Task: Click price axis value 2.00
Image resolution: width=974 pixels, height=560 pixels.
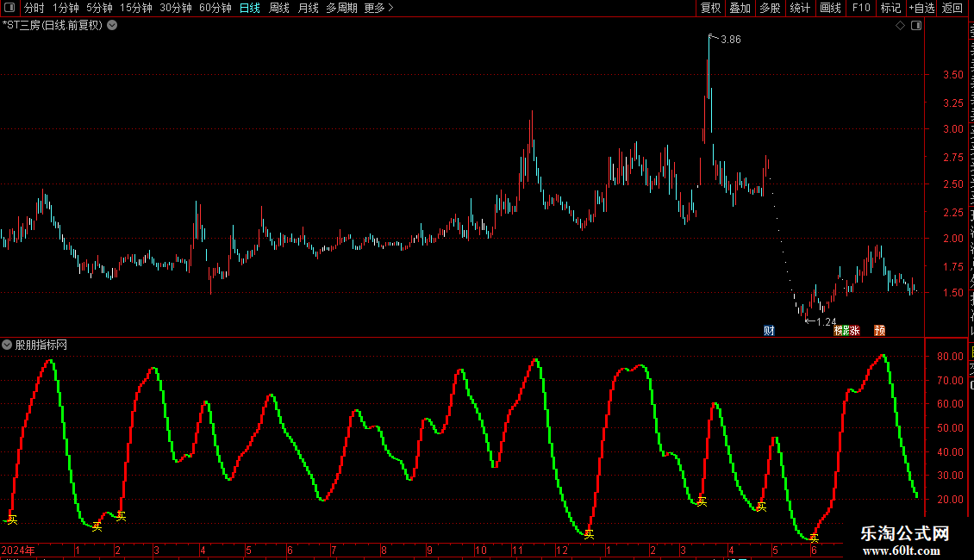Action: [953, 239]
